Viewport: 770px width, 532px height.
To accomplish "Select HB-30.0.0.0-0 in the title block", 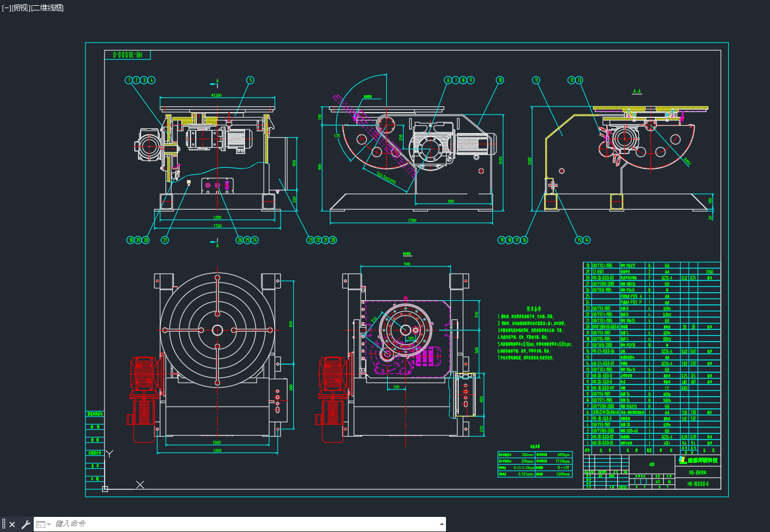I will (x=698, y=483).
